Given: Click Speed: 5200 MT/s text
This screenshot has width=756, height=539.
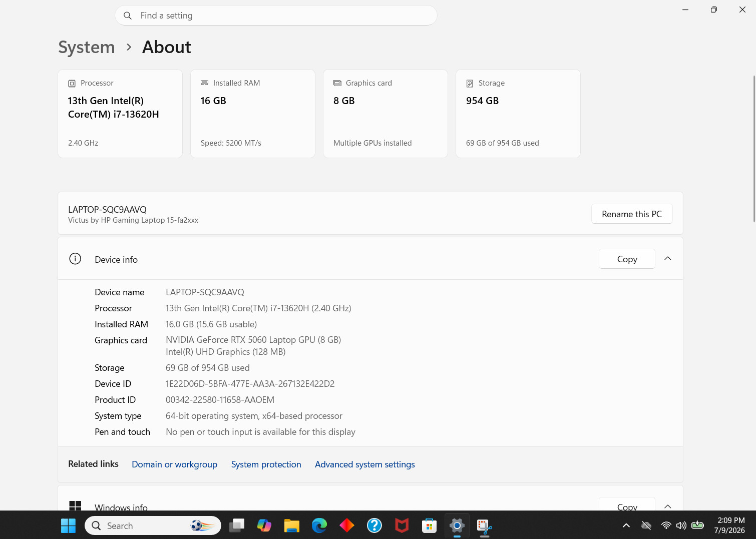Looking at the screenshot, I should (231, 143).
